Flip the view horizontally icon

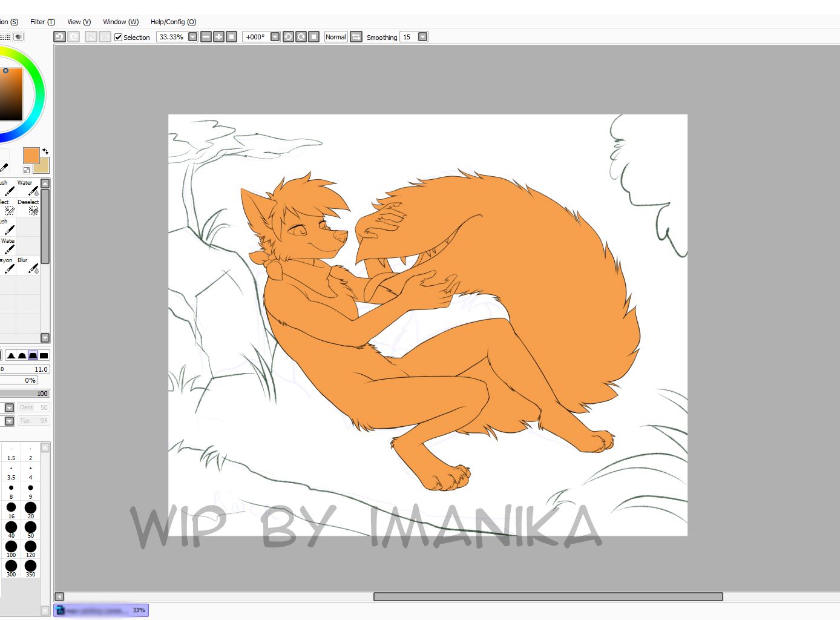356,37
